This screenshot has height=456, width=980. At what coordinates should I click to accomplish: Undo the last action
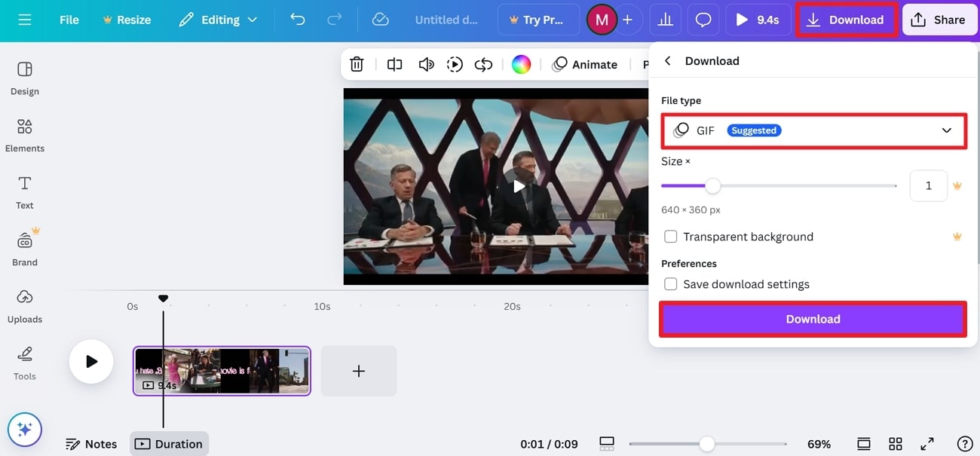click(x=298, y=20)
